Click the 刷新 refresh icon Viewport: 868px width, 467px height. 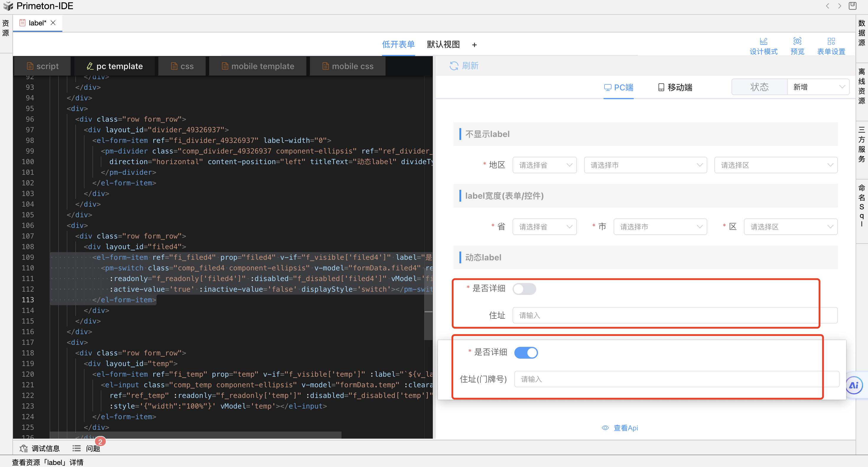click(454, 66)
